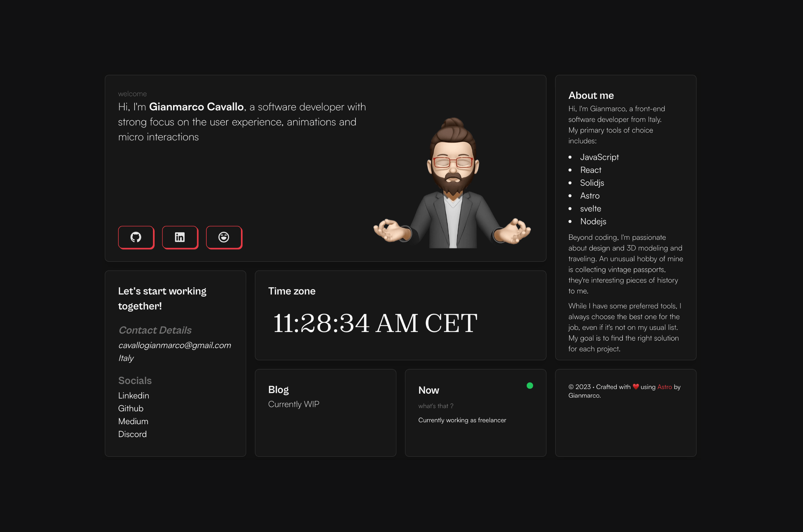This screenshot has width=803, height=532.
Task: Click the red heart icon in footer
Action: [635, 387]
